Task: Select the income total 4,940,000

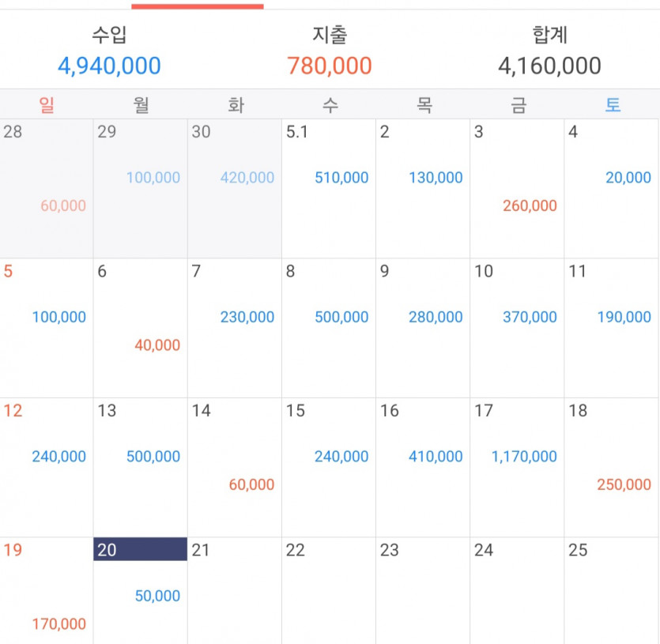Action: (109, 66)
